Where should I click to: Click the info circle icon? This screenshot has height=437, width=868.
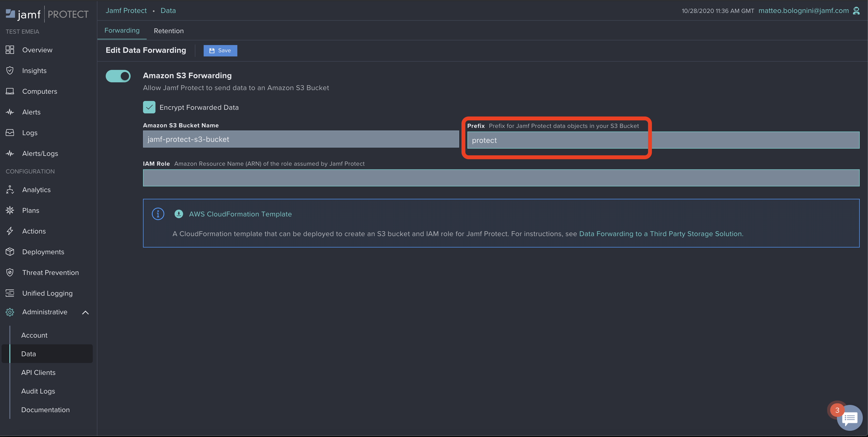coord(158,214)
